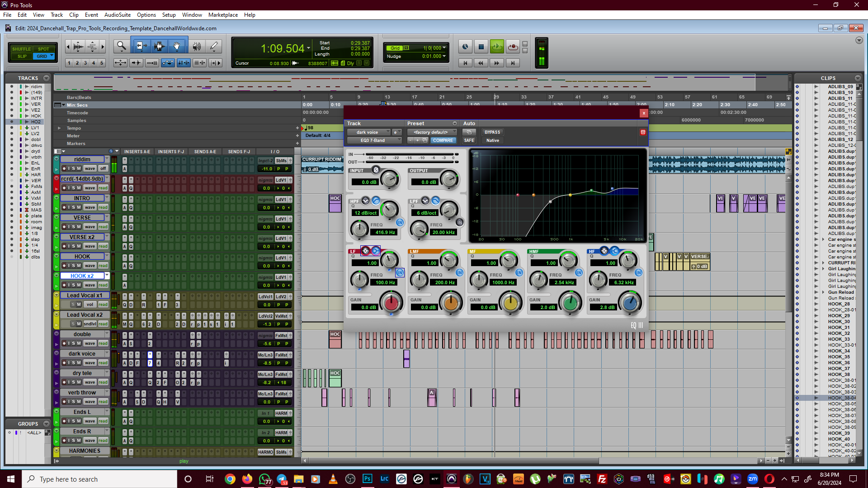Open the AudioSuite menu
The height and width of the screenshot is (488, 868).
117,15
